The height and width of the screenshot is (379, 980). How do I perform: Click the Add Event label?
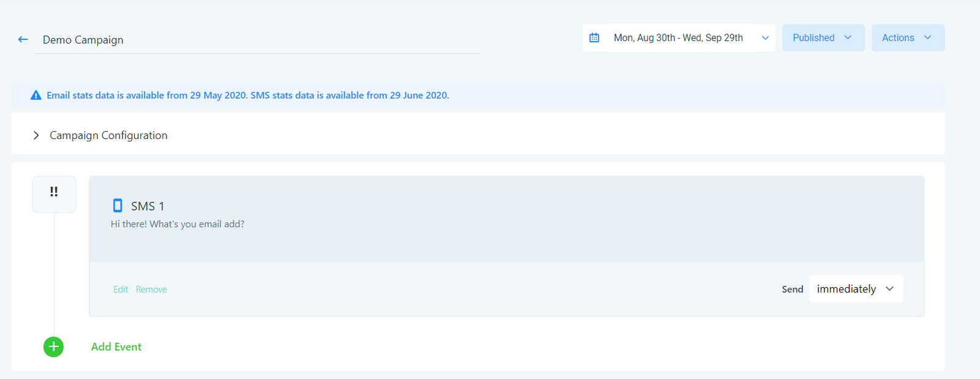click(116, 347)
